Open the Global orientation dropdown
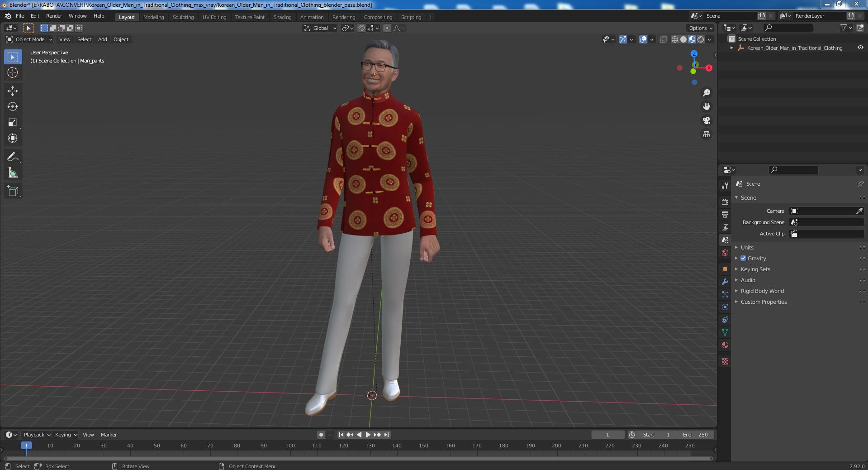The height and width of the screenshot is (470, 868). click(320, 28)
